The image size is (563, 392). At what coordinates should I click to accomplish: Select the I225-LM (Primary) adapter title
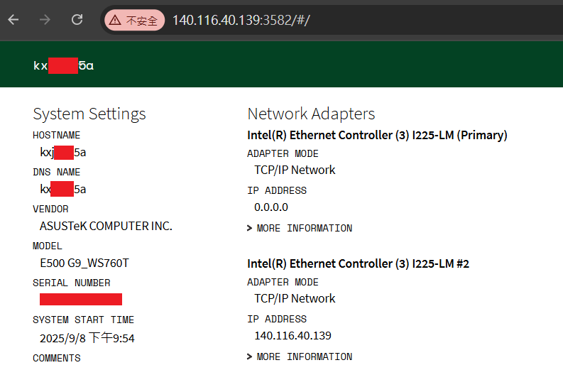377,135
